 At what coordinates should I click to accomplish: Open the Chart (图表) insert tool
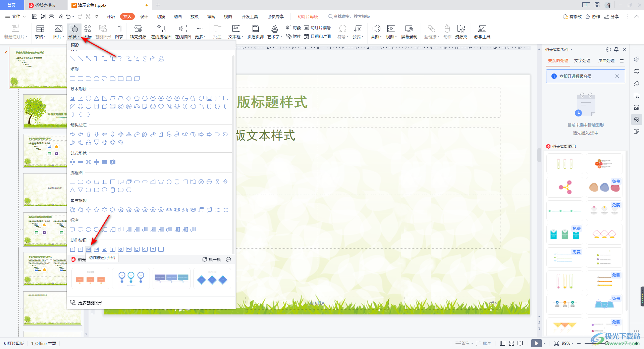tap(119, 32)
